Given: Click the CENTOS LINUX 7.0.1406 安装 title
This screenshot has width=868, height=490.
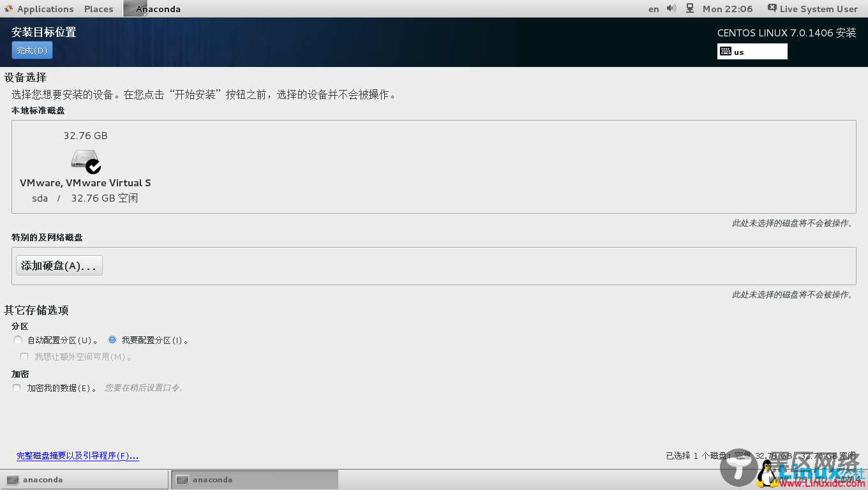Looking at the screenshot, I should 786,33.
